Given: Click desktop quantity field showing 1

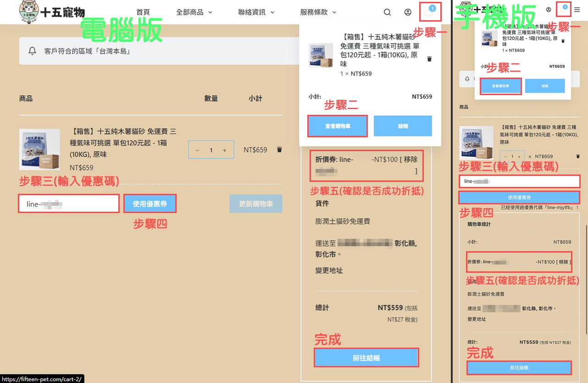Looking at the screenshot, I should pos(211,150).
